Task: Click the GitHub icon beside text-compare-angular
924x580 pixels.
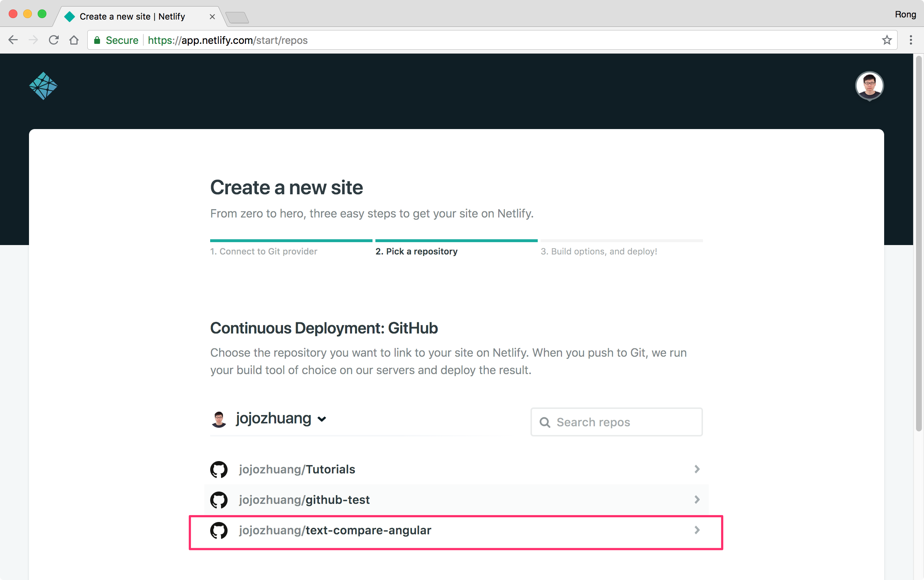Action: click(219, 530)
